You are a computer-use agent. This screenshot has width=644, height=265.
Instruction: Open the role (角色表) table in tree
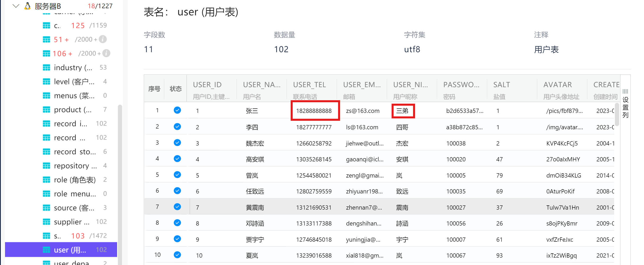click(74, 180)
